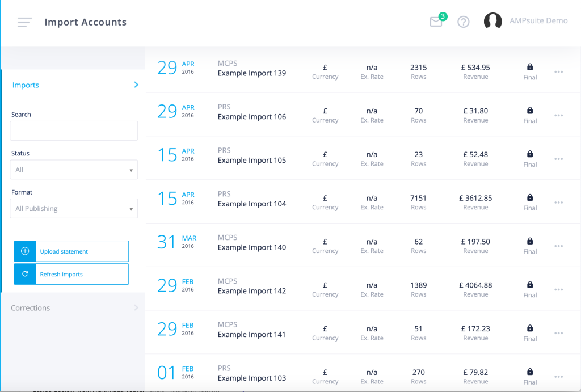Open the mail notifications icon
This screenshot has height=392, width=581.
click(x=436, y=22)
